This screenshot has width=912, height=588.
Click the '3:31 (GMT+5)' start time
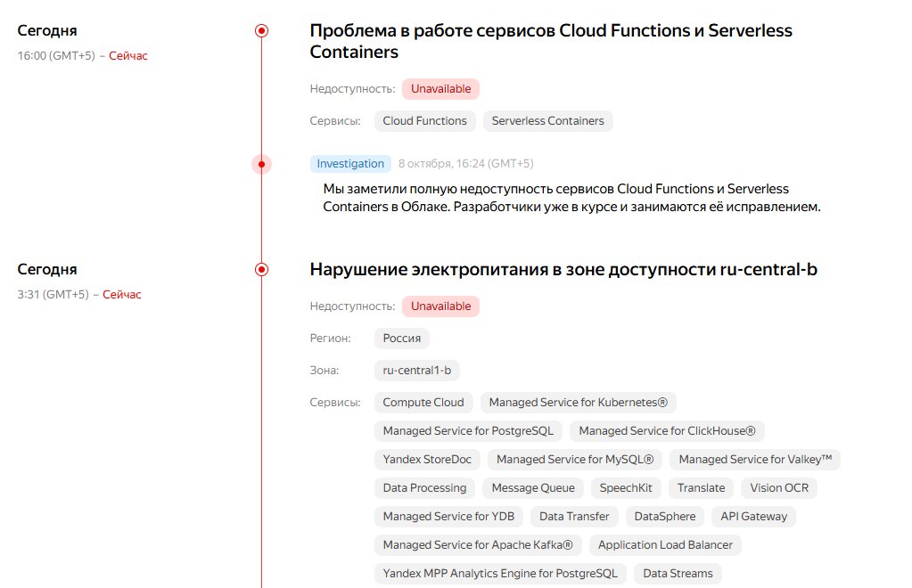(53, 295)
